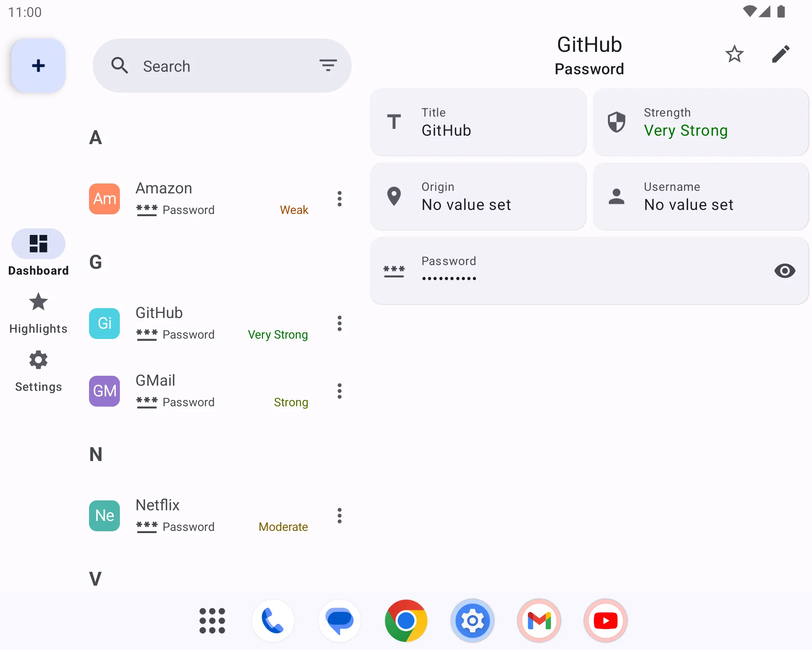The height and width of the screenshot is (650, 812).
Task: Click the magnifier search icon
Action: 120,65
